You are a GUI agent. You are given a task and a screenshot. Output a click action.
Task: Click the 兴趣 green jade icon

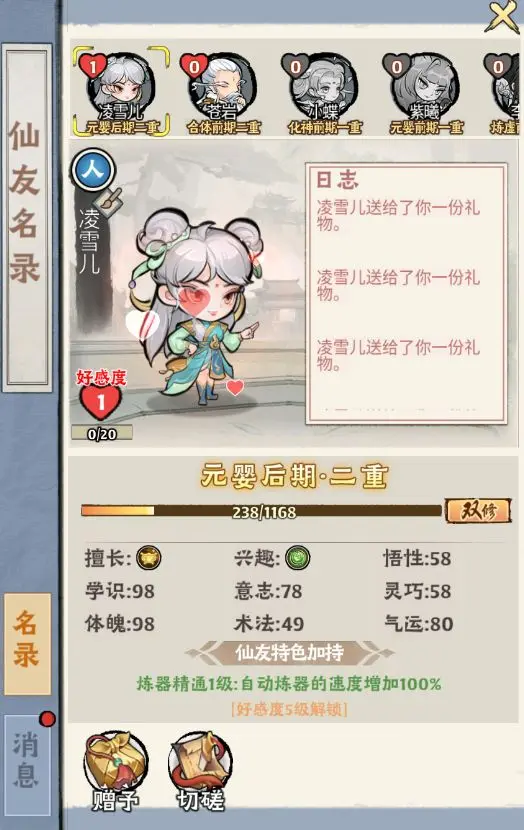click(x=297, y=558)
